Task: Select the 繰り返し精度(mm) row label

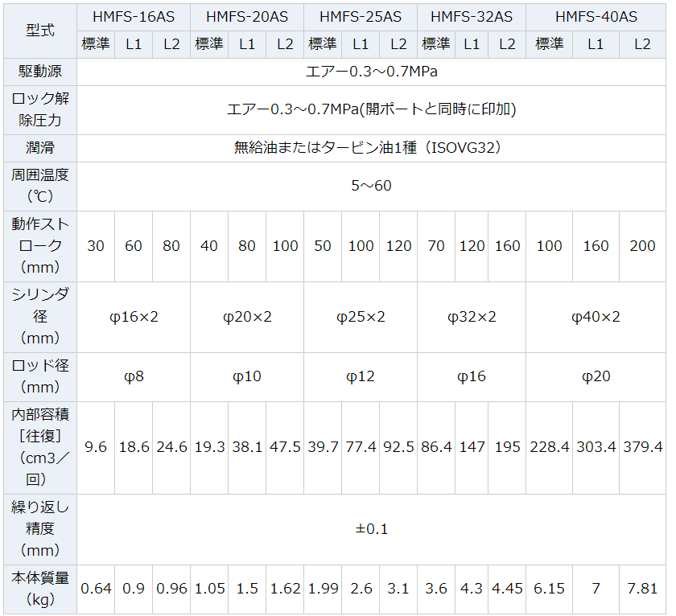Action: (x=40, y=529)
